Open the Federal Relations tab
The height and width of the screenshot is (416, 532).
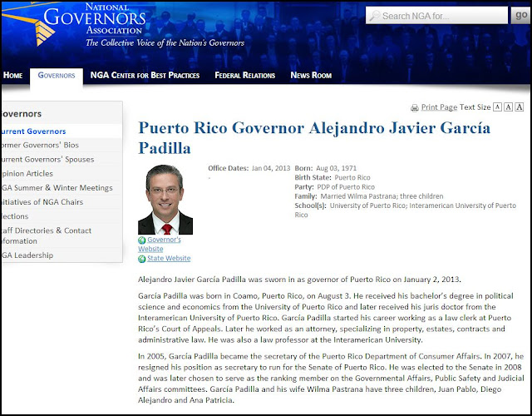[245, 75]
